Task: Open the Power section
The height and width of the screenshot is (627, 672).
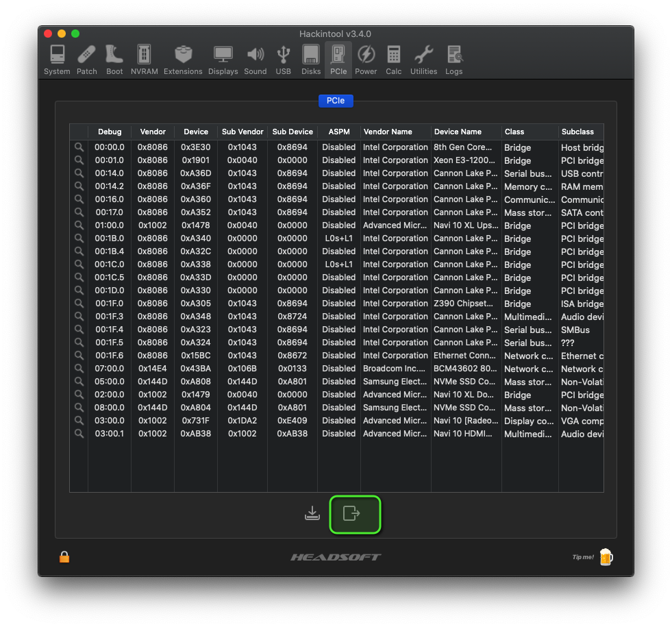Action: coord(366,60)
